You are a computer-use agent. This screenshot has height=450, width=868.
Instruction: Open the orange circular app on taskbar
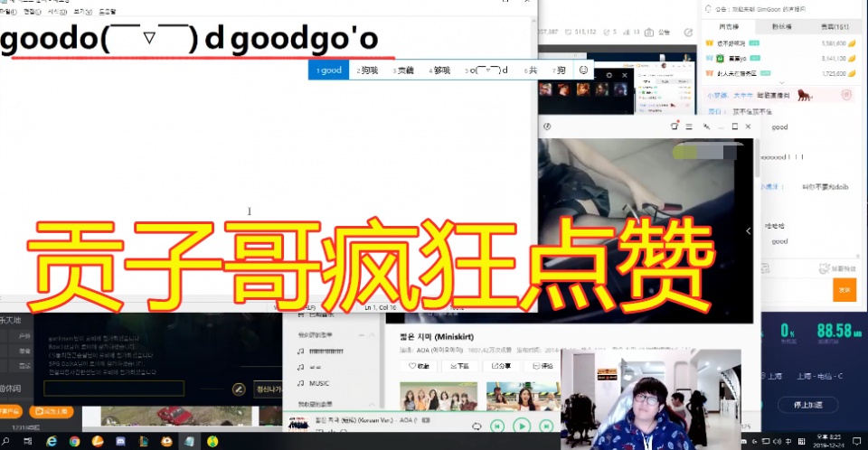coord(98,441)
